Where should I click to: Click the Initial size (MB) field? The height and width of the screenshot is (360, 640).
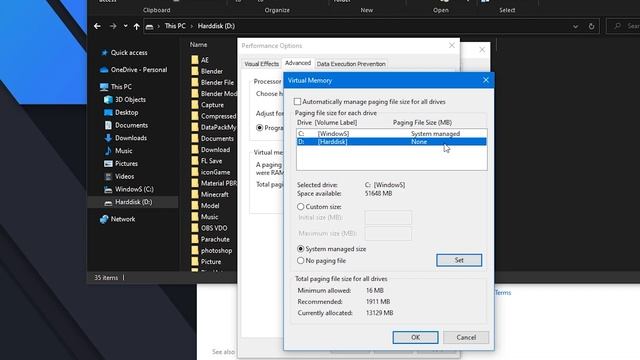tap(388, 218)
